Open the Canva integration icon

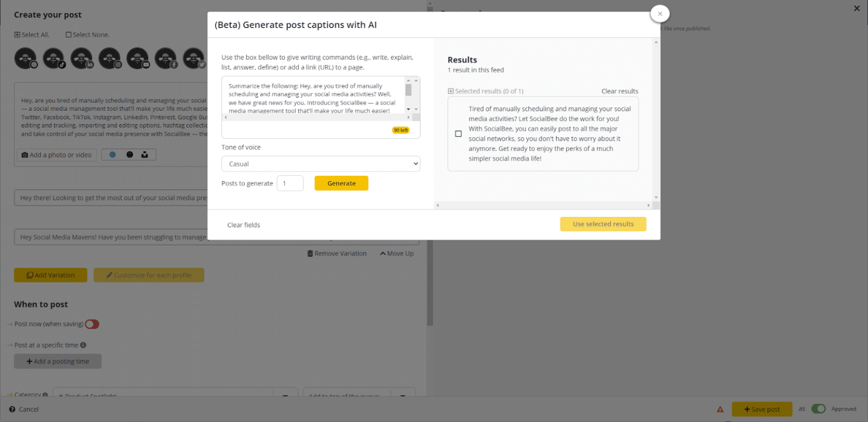(112, 154)
